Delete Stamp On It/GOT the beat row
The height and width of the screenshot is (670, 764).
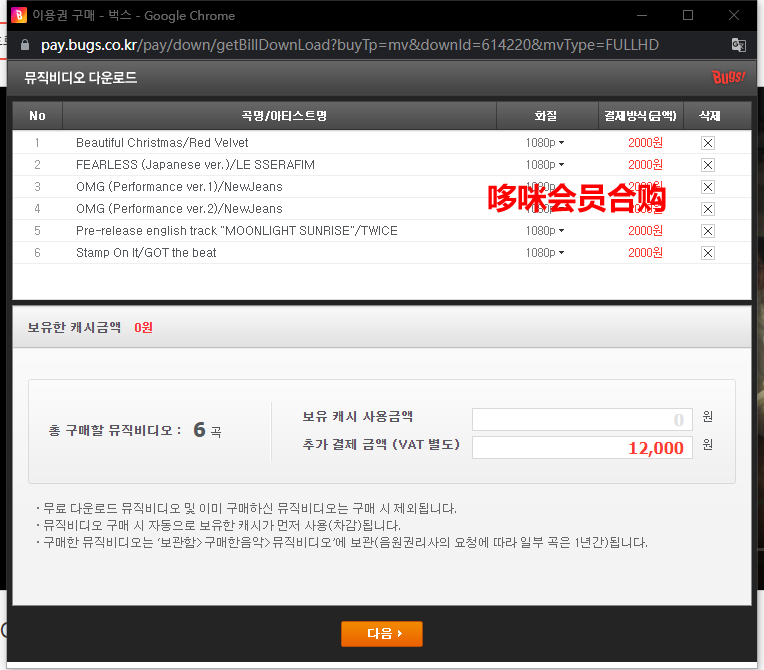click(x=707, y=253)
